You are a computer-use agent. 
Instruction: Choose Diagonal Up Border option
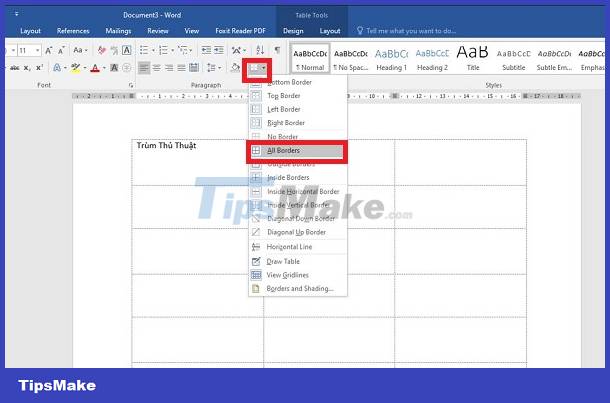click(298, 232)
